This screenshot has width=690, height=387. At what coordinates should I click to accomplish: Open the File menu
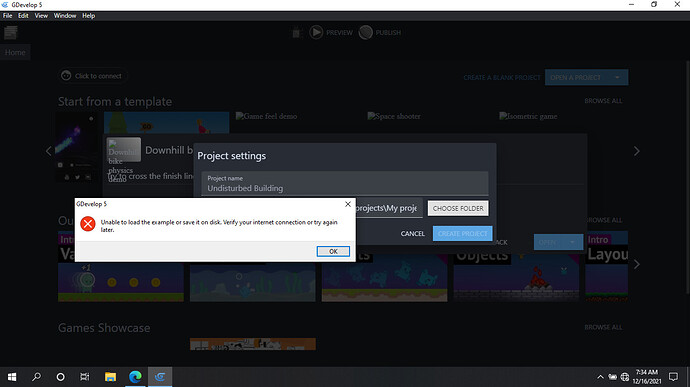pyautogui.click(x=7, y=16)
